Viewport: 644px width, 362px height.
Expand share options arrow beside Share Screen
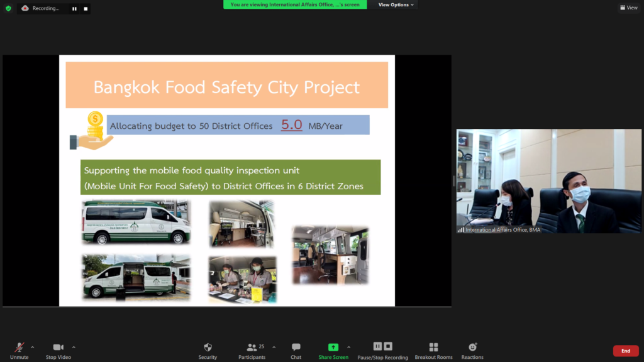click(348, 347)
